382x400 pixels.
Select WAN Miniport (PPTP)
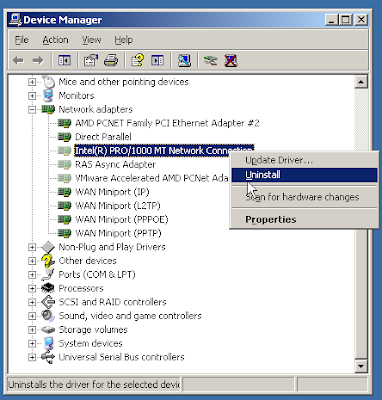click(x=118, y=233)
